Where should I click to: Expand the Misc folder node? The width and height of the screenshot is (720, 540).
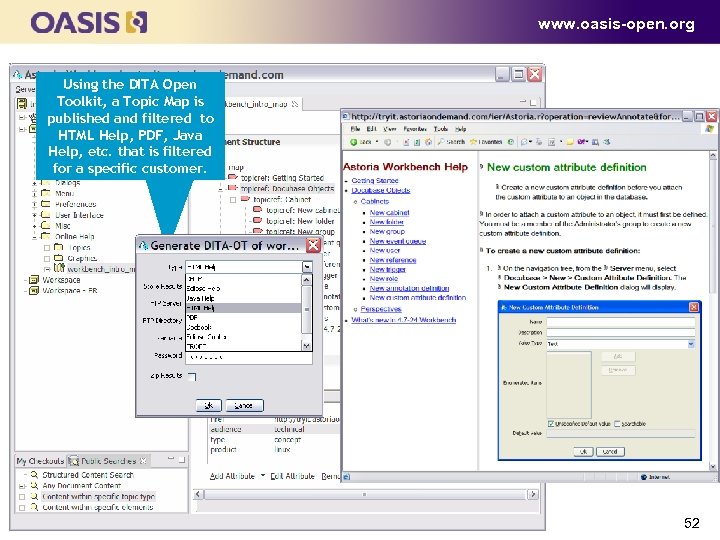coord(34,226)
